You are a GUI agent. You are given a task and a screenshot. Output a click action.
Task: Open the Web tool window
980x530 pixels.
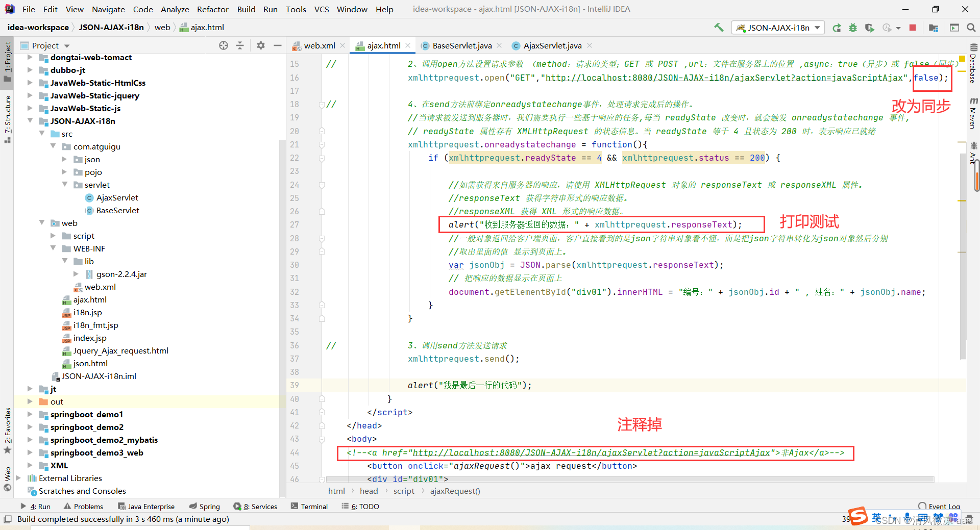[x=7, y=478]
